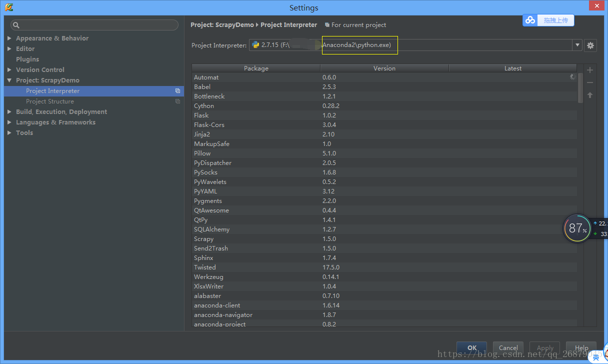608x364 pixels.
Task: Click the Cancel button
Action: click(x=508, y=347)
